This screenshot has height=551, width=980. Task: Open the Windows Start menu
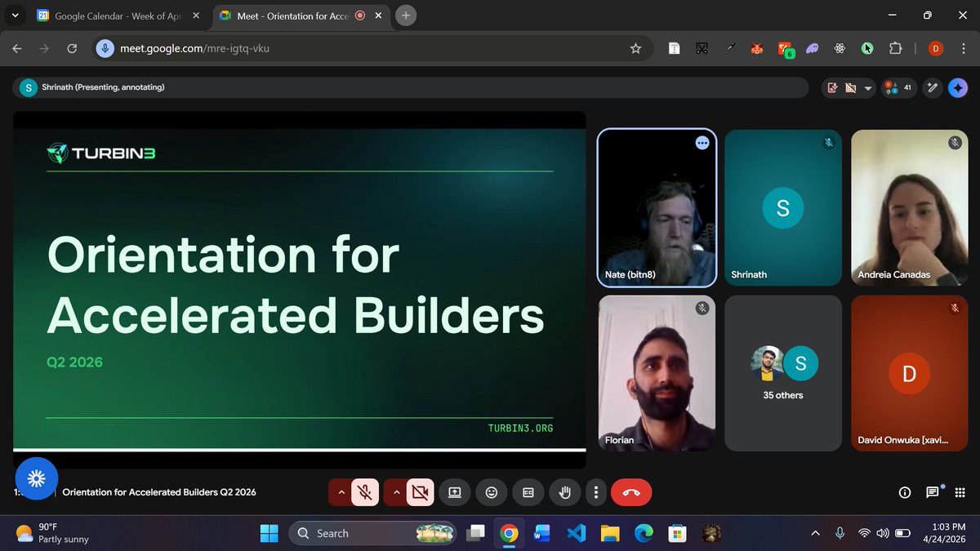point(269,533)
